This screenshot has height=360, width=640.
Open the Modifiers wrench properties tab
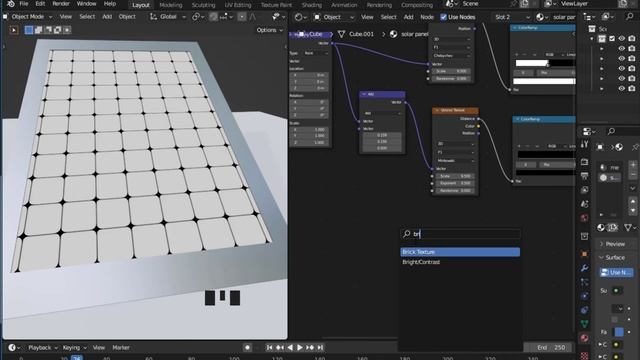tap(584, 268)
